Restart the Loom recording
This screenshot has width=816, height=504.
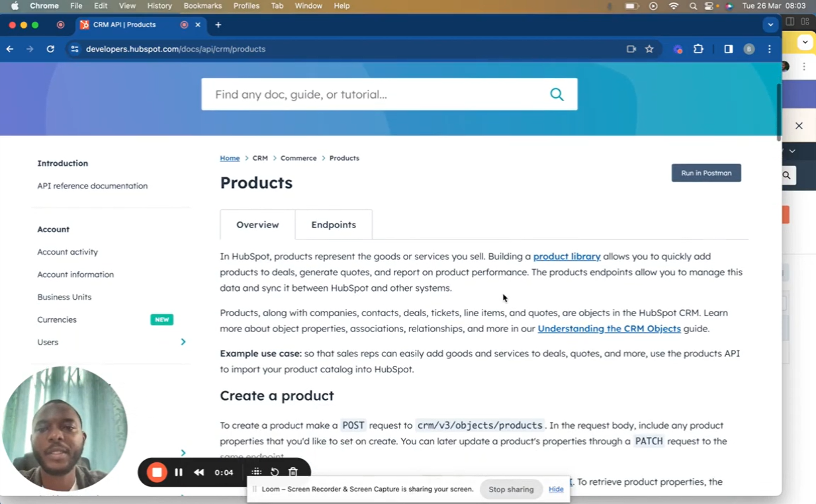[275, 472]
